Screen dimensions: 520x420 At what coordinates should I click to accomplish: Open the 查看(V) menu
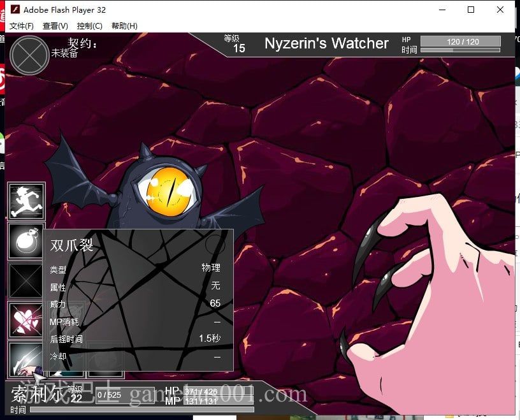click(55, 26)
